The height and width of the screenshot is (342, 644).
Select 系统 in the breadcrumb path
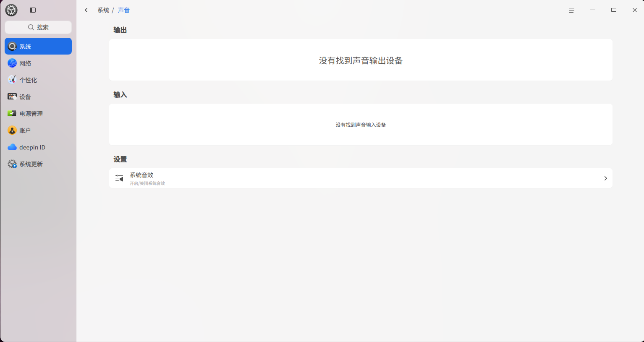pyautogui.click(x=103, y=10)
